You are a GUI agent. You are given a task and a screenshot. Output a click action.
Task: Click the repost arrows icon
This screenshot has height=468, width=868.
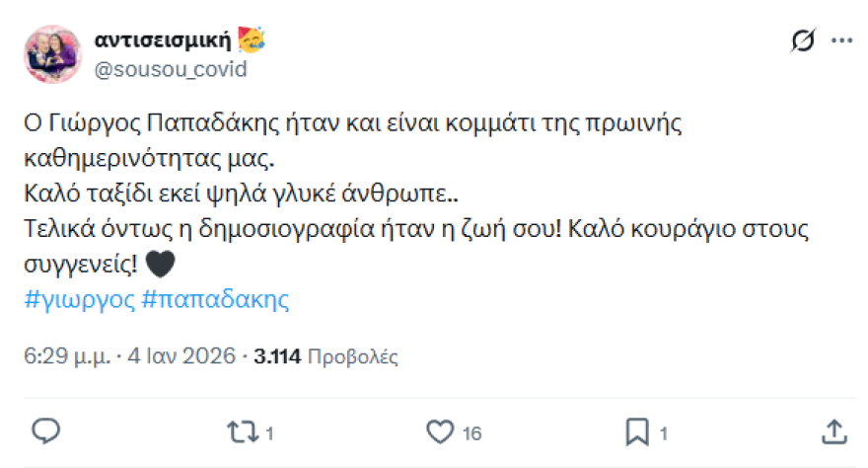[241, 431]
